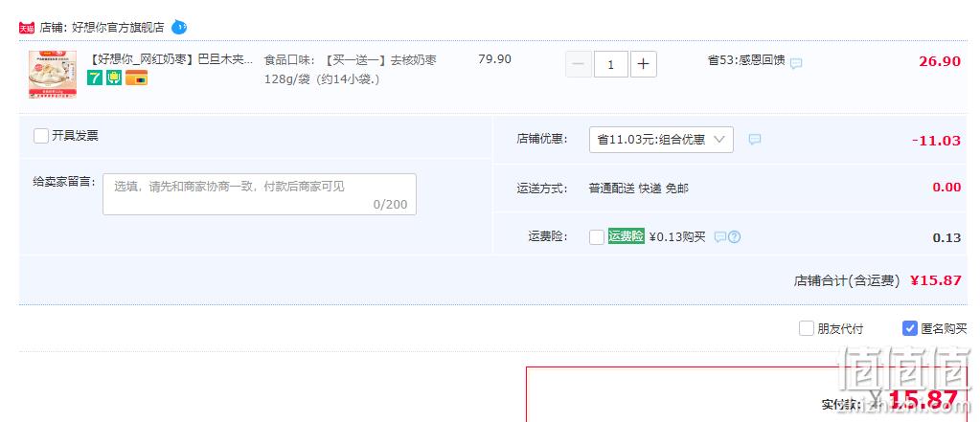This screenshot has height=422, width=980.
Task: Click the quantity input showing 1
Action: click(x=610, y=64)
